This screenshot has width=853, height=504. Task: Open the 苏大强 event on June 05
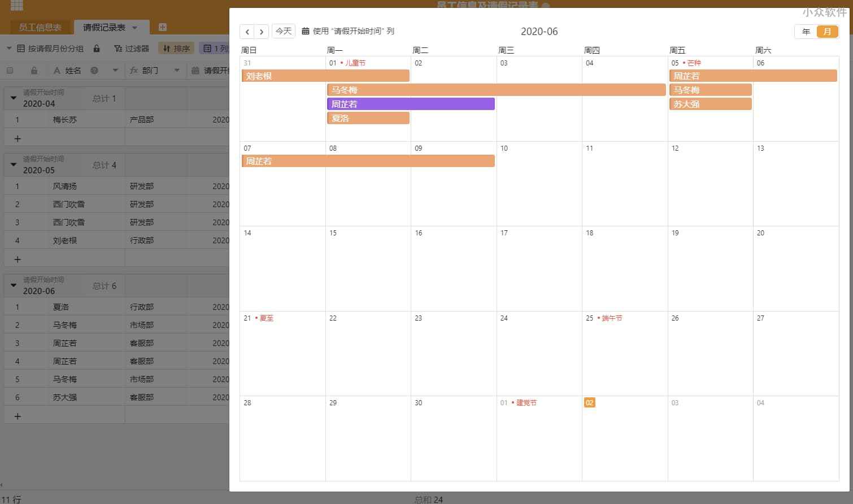click(711, 104)
